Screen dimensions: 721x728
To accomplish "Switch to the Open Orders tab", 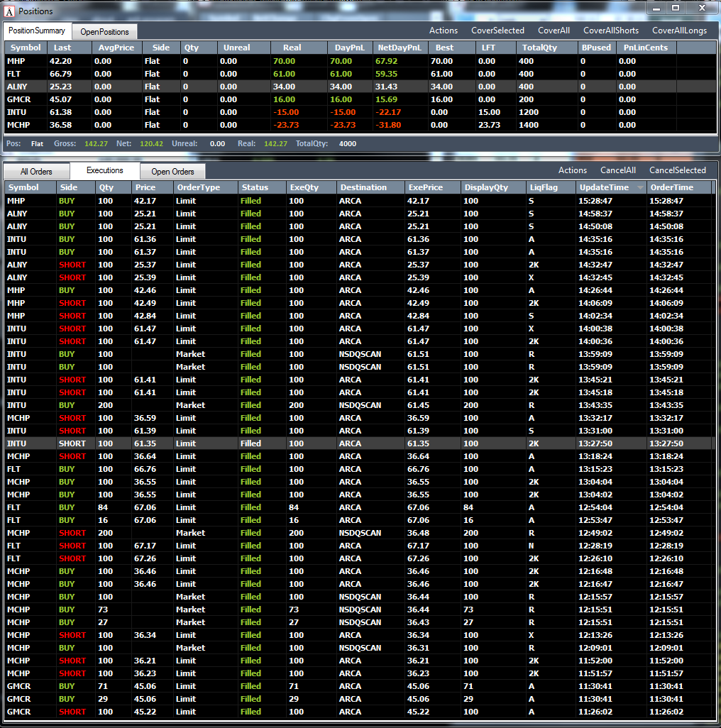I will coord(172,171).
